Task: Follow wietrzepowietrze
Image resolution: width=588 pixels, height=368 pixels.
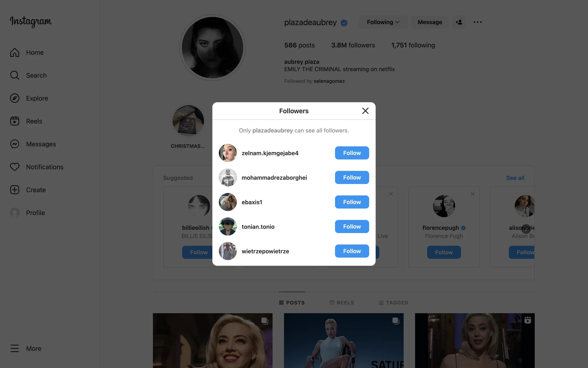Action: coord(352,251)
